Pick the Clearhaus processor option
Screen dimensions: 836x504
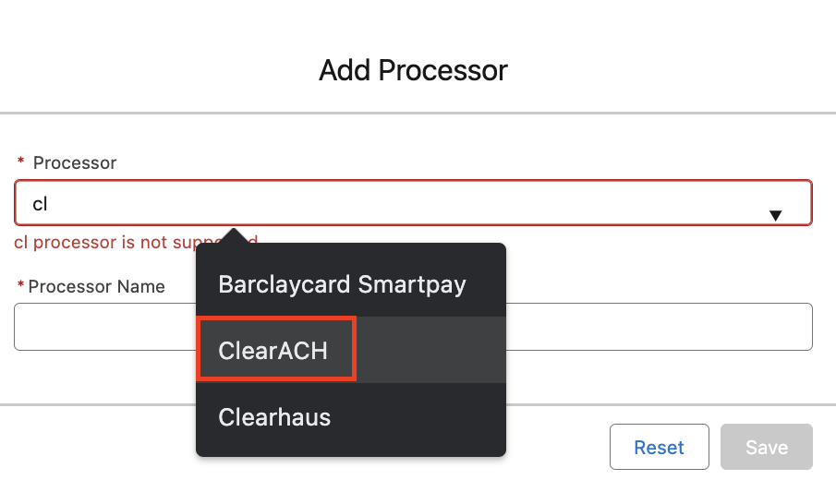274,416
